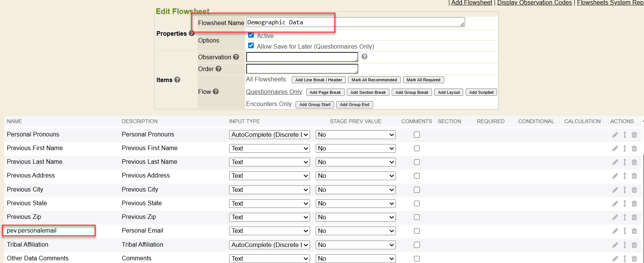Click help icon beside Observation label
This screenshot has width=644, height=263.
coord(236,57)
